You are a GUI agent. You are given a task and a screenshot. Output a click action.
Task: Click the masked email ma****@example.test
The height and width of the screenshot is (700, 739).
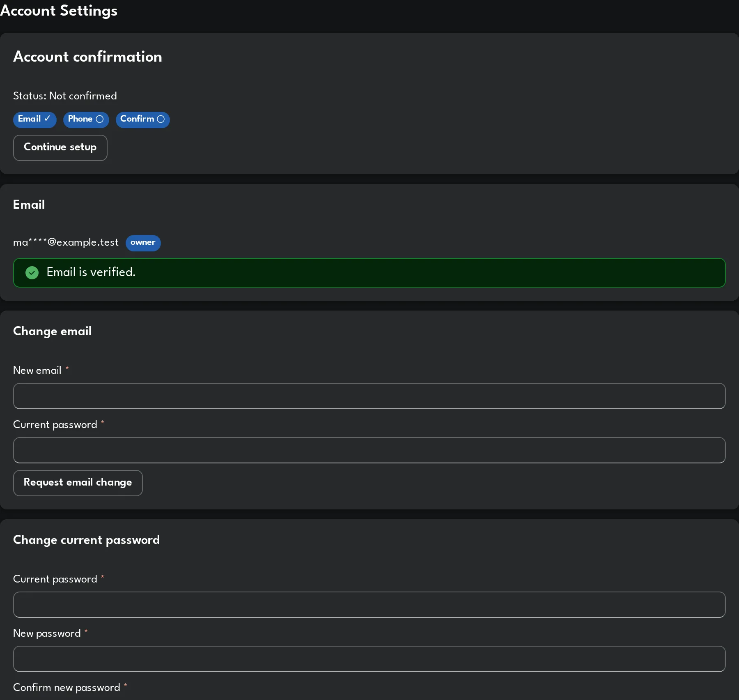tap(66, 242)
